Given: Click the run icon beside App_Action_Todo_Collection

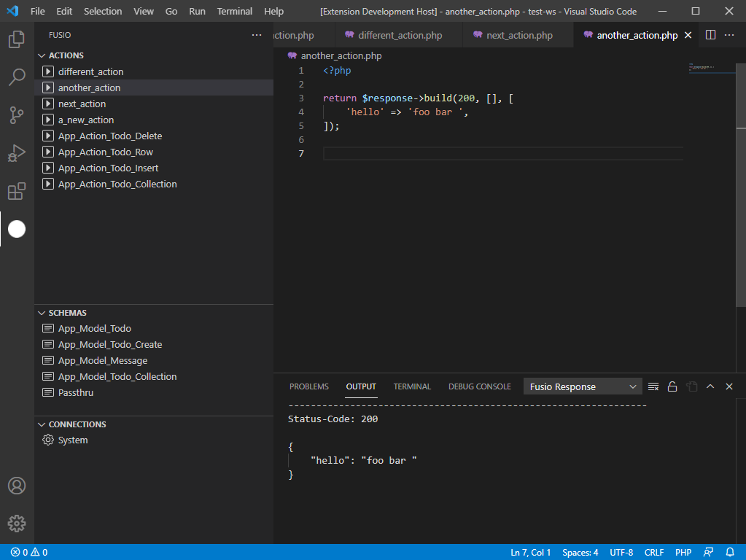Looking at the screenshot, I should point(47,184).
